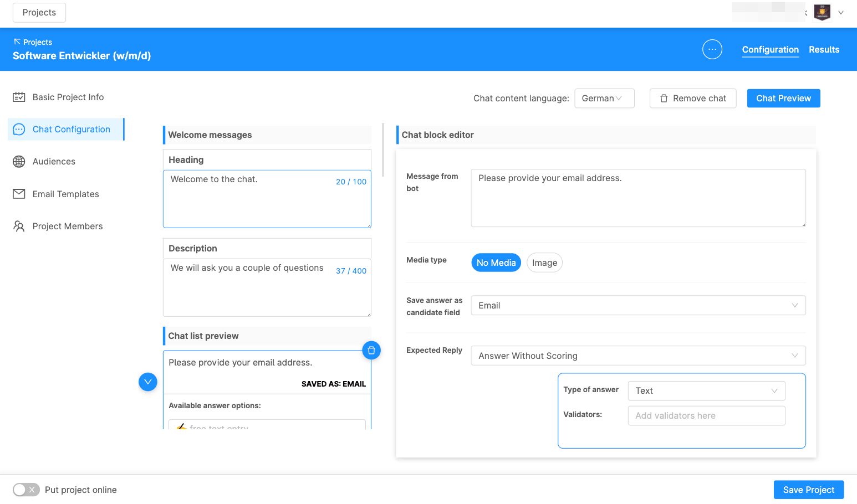This screenshot has height=504, width=857.
Task: Select No Media type option
Action: tap(496, 263)
